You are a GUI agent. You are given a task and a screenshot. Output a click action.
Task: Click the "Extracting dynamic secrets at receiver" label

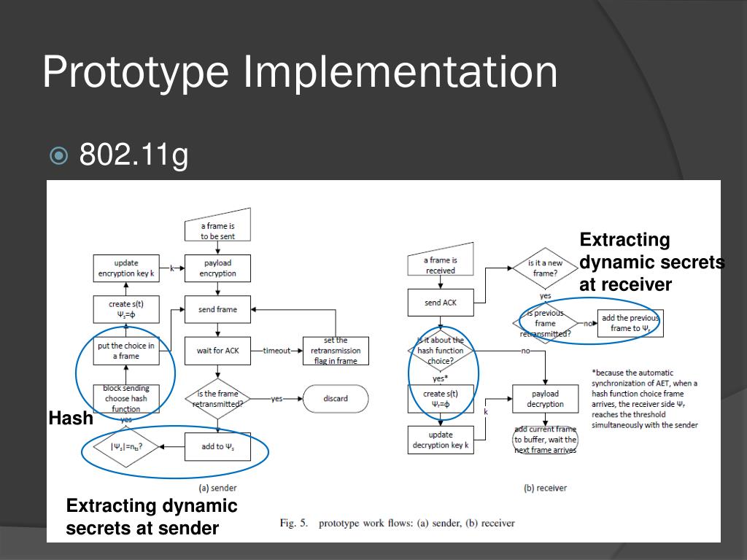(651, 262)
